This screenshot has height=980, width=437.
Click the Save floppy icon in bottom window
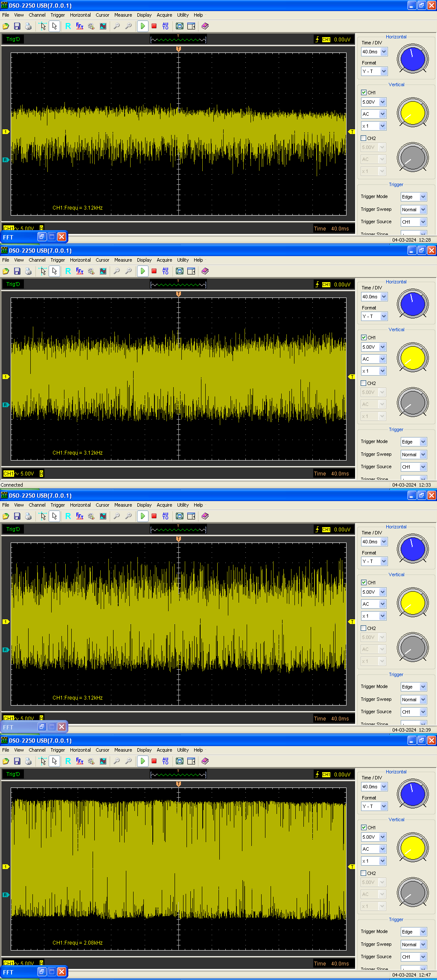coord(17,761)
